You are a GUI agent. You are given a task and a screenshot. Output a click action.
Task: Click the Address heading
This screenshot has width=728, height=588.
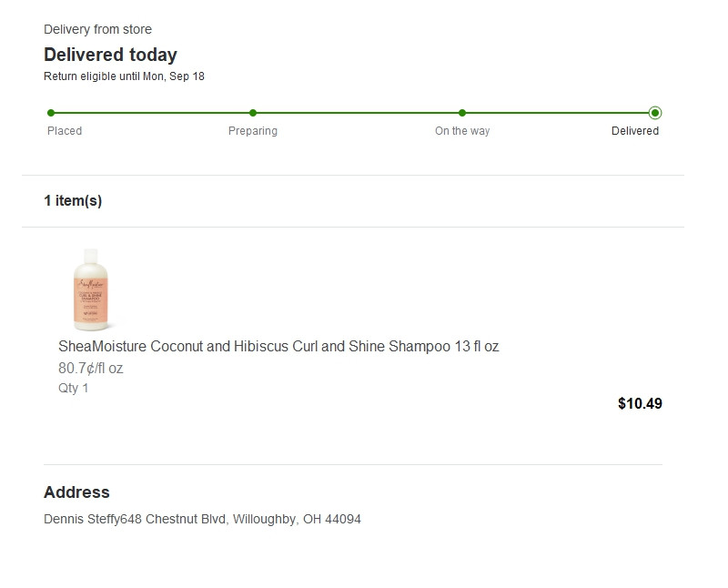pyautogui.click(x=76, y=492)
